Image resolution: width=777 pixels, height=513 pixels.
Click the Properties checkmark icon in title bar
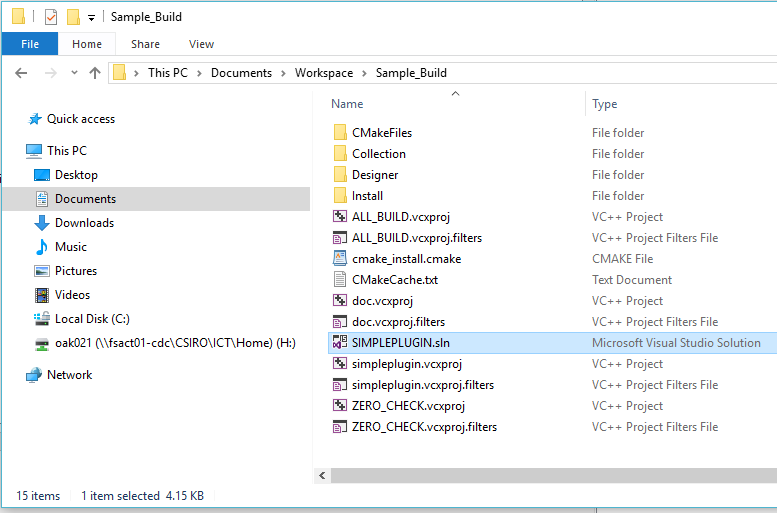(51, 17)
